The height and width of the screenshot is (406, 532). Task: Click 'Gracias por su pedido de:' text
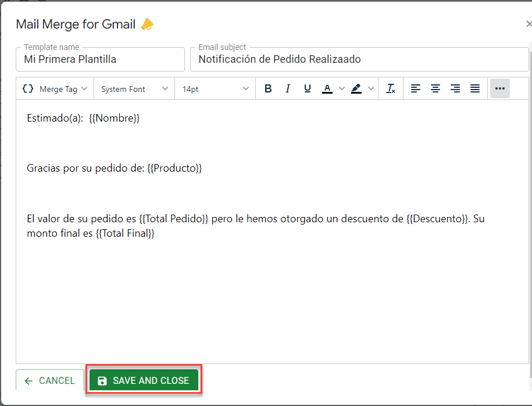[85, 168]
